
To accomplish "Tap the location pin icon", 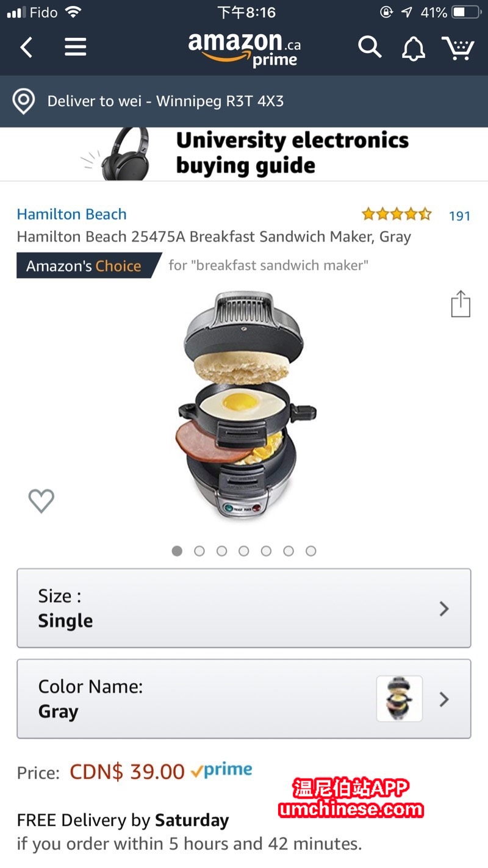I will point(24,101).
